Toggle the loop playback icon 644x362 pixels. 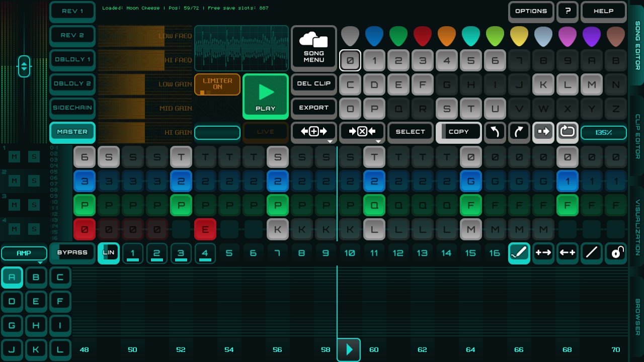pos(568,132)
